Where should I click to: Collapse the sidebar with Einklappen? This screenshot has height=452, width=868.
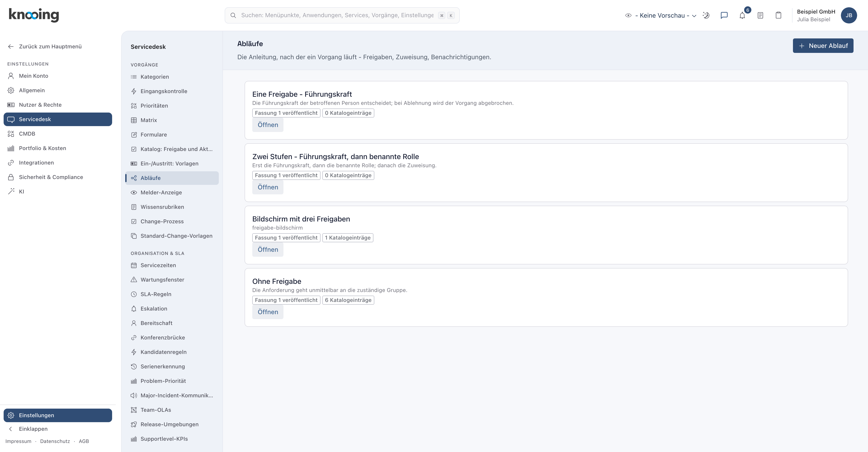click(x=58, y=429)
